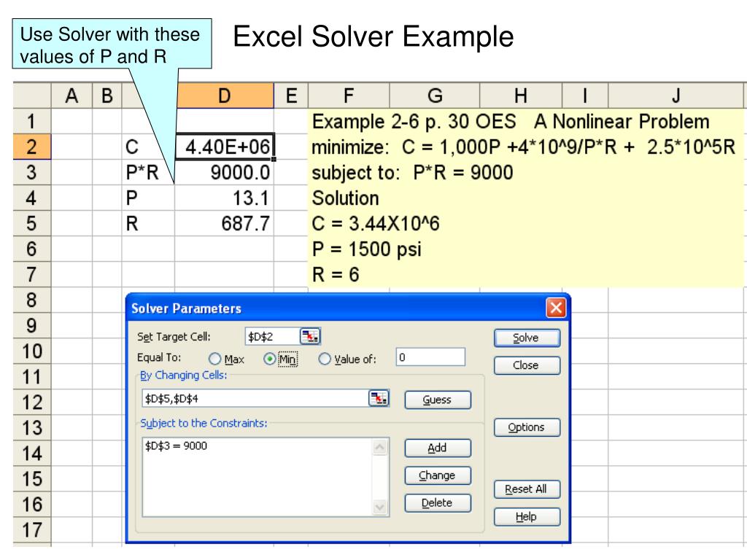This screenshot has height=560, width=747.
Task: Click Change constraint button
Action: pyautogui.click(x=438, y=475)
